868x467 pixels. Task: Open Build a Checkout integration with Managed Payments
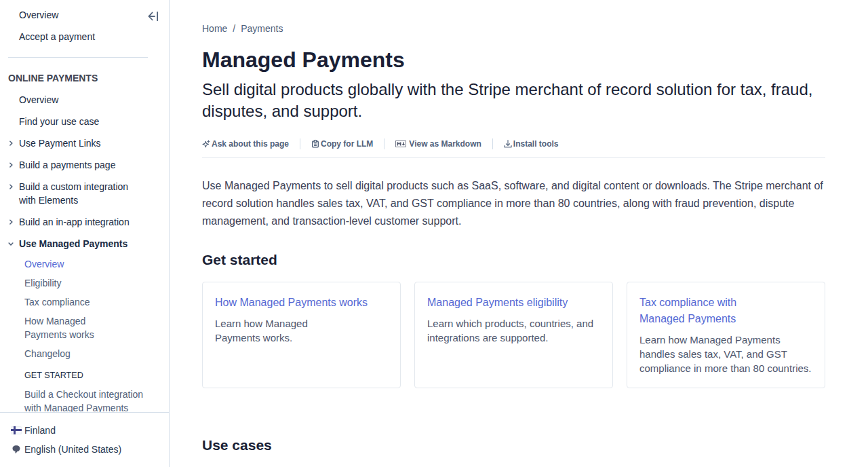click(x=83, y=401)
